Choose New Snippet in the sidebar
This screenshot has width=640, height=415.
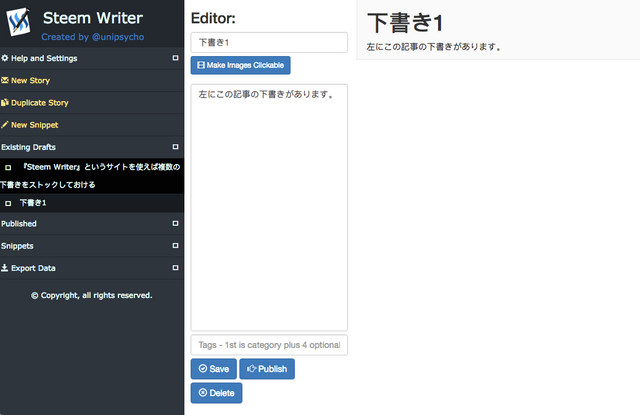(x=92, y=125)
